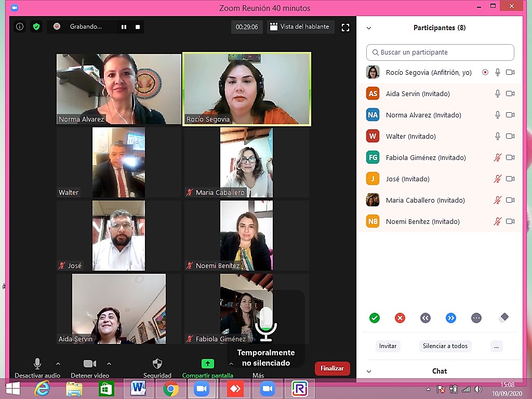Stop the recording

click(x=138, y=27)
